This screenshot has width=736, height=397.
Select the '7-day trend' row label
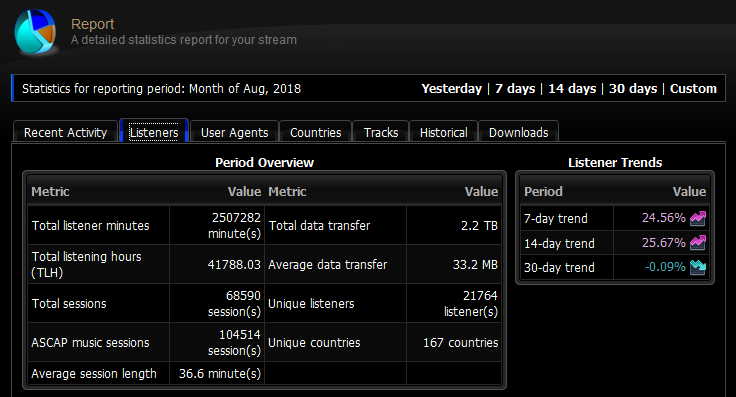pos(556,219)
